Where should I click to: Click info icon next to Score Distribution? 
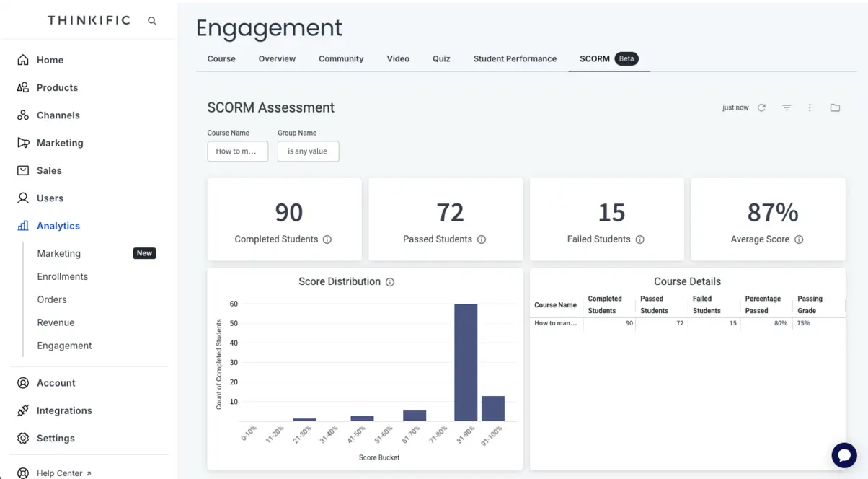[390, 282]
